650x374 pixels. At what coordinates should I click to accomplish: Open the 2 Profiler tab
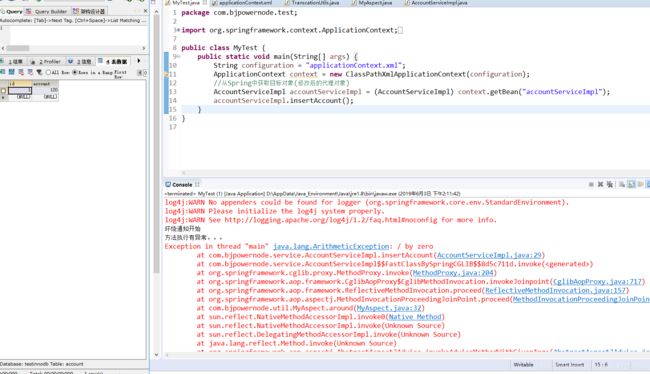pos(46,61)
